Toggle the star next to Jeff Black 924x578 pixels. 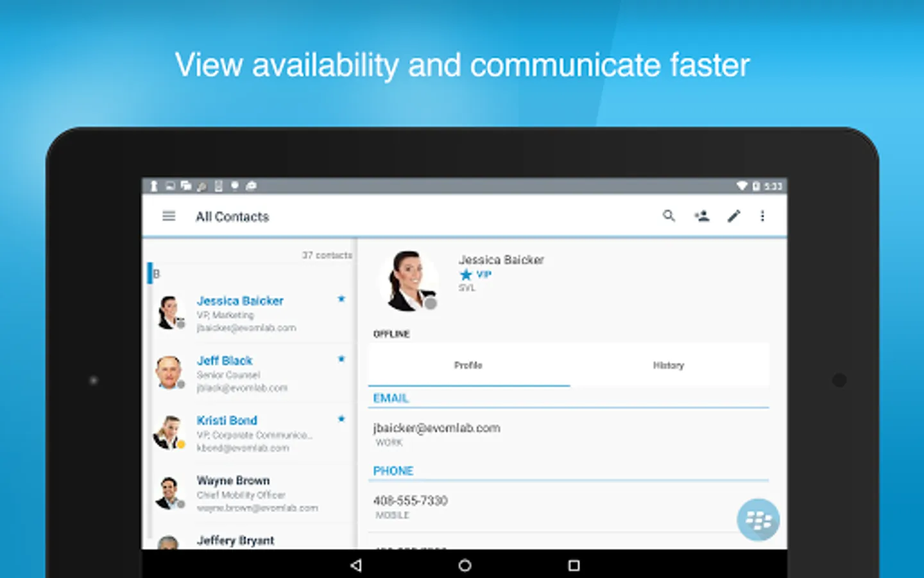(x=341, y=359)
